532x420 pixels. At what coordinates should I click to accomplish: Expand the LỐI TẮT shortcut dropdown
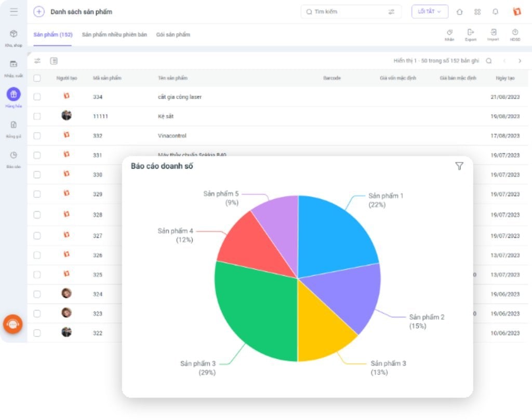(x=430, y=11)
